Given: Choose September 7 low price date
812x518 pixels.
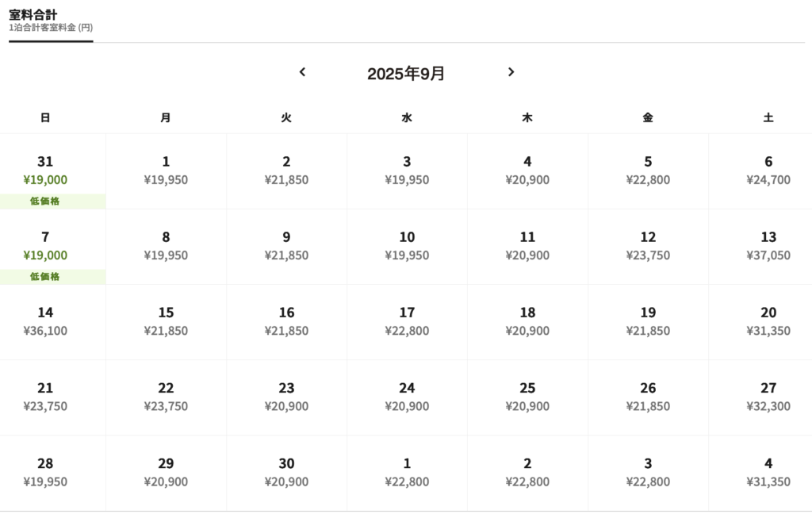Looking at the screenshot, I should tap(45, 247).
